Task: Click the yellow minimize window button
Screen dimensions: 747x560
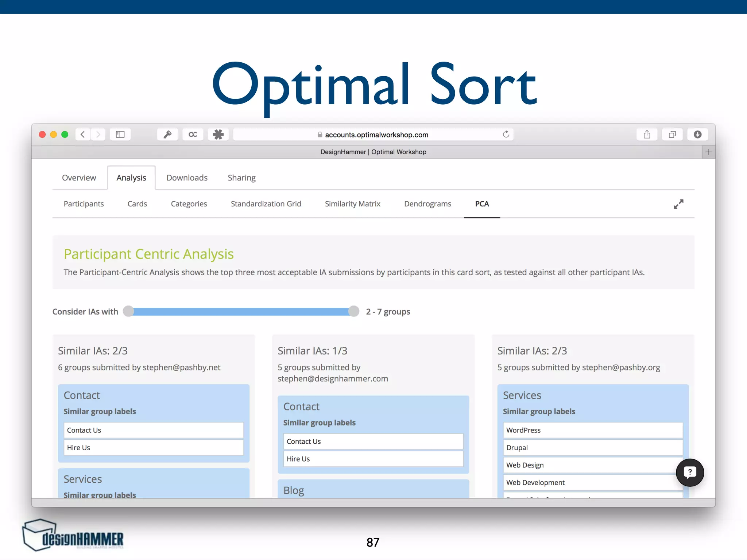Action: [x=54, y=135]
